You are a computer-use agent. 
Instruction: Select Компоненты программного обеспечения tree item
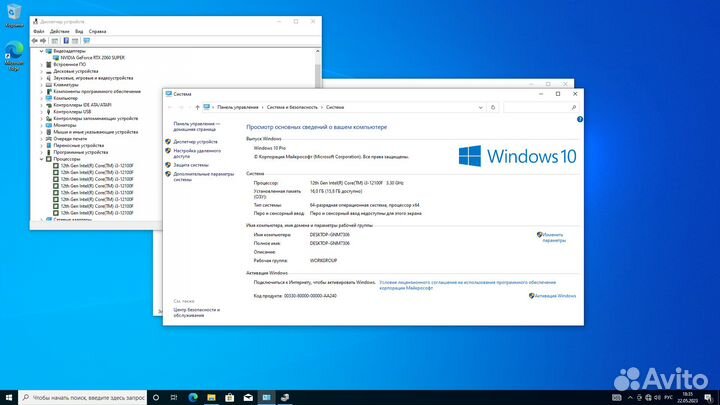click(97, 91)
